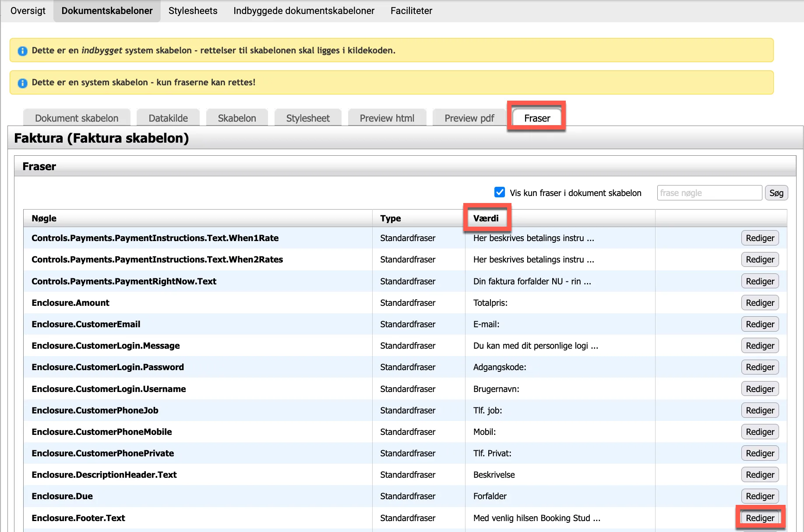Open Faciliteter in top navigation
The height and width of the screenshot is (532, 804).
[x=411, y=11]
